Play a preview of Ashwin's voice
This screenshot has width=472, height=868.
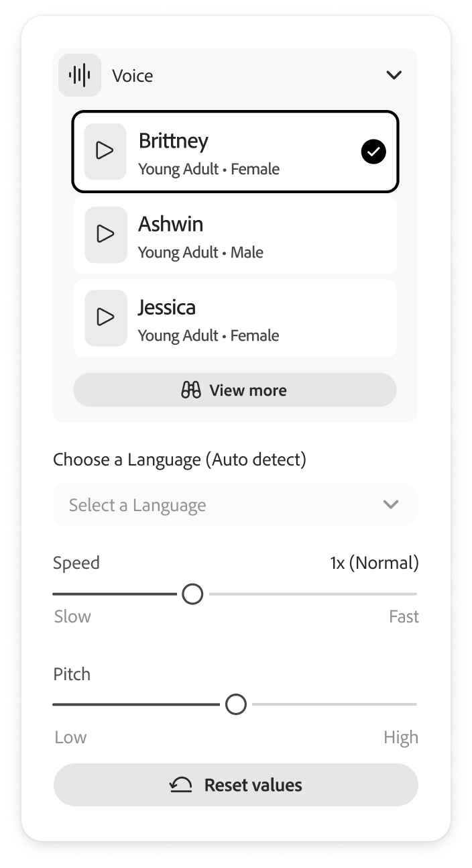(x=105, y=235)
